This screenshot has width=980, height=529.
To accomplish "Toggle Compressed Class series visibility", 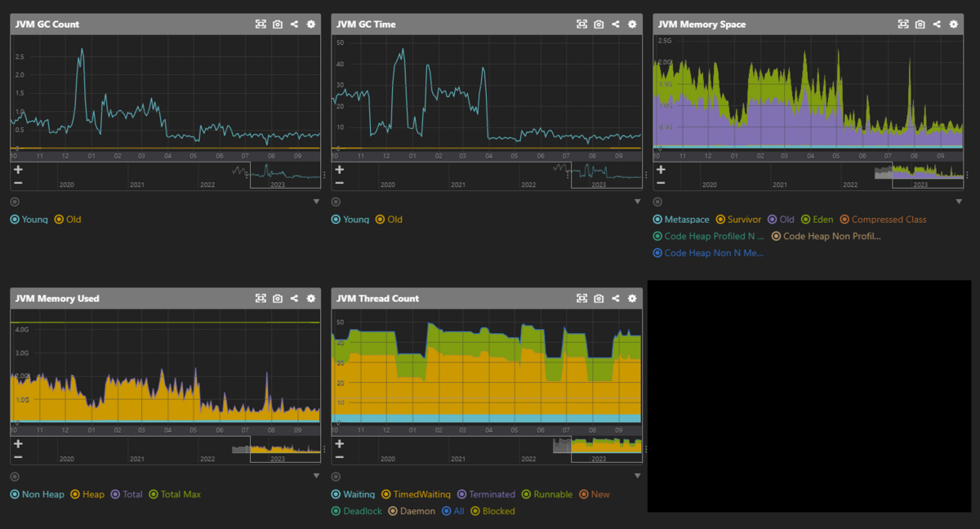I will point(884,220).
